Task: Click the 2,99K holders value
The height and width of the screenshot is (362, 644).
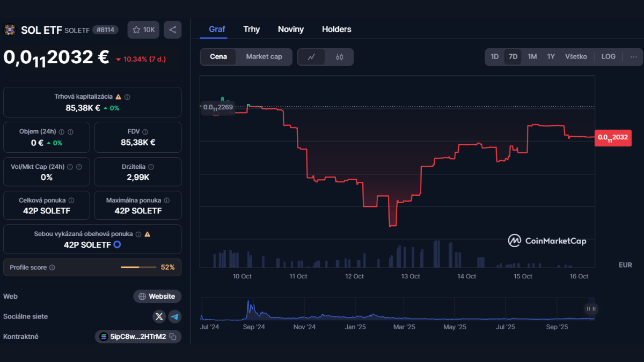Action: pos(138,177)
